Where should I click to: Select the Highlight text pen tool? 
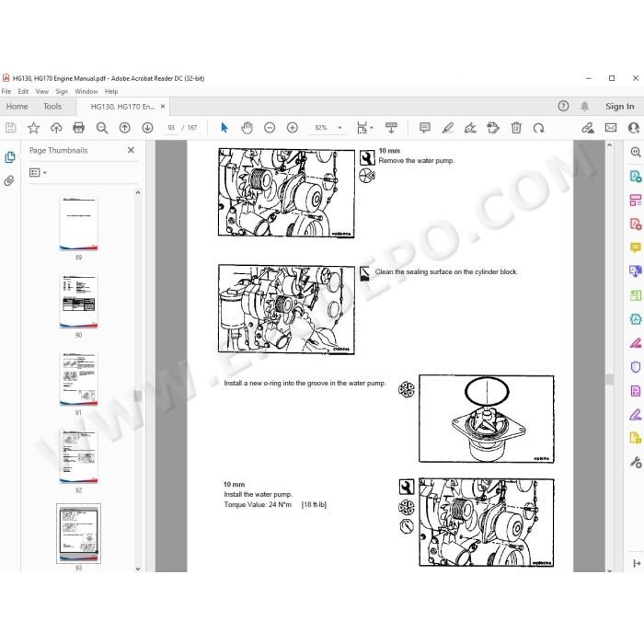point(448,128)
